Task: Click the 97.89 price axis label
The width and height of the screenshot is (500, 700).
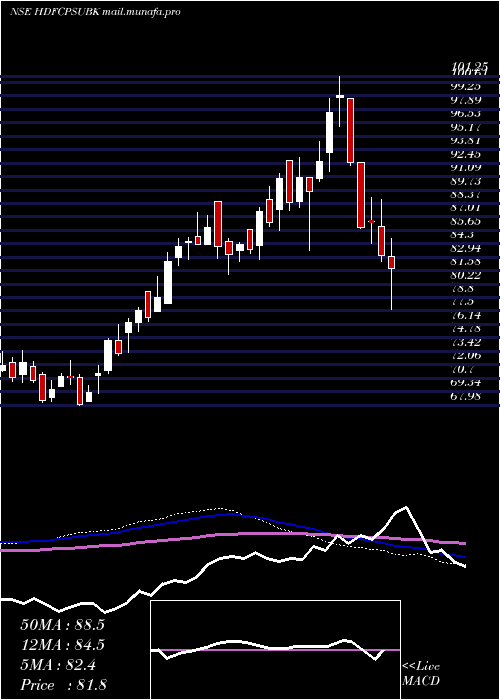Action: (466, 100)
